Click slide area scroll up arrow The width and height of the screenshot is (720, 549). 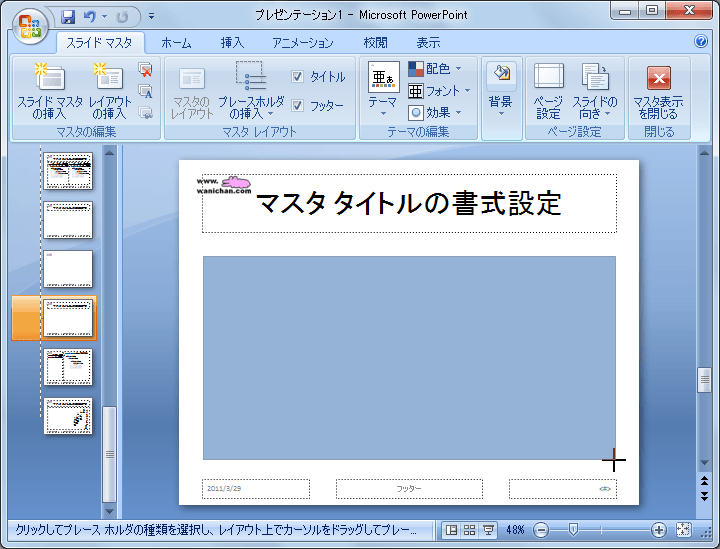click(704, 153)
